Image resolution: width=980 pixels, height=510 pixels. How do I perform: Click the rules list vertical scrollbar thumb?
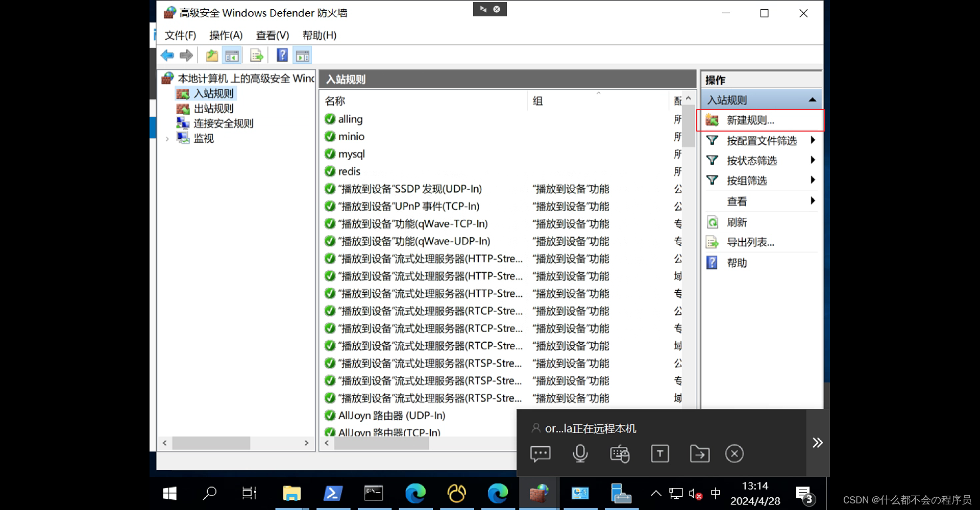(689, 126)
